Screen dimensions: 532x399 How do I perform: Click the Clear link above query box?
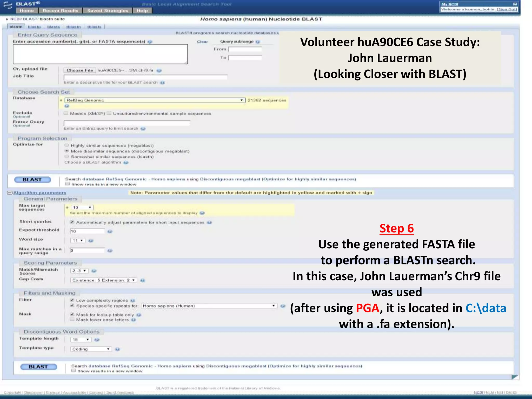tap(202, 42)
